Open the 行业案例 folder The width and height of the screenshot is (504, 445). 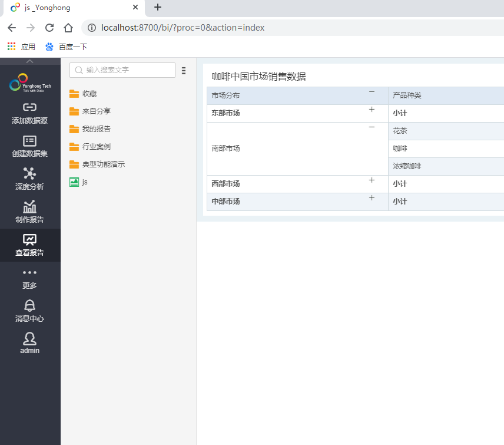96,147
